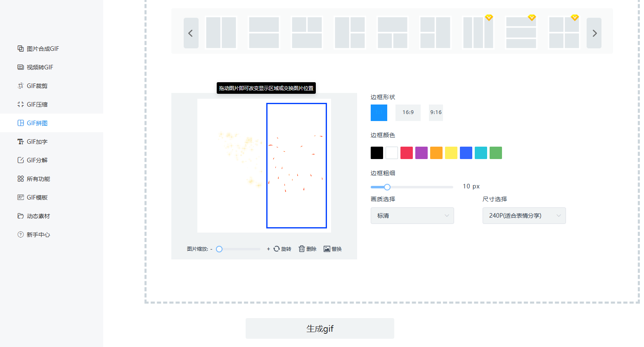
Task: Click the 生成gif button
Action: pos(320,328)
